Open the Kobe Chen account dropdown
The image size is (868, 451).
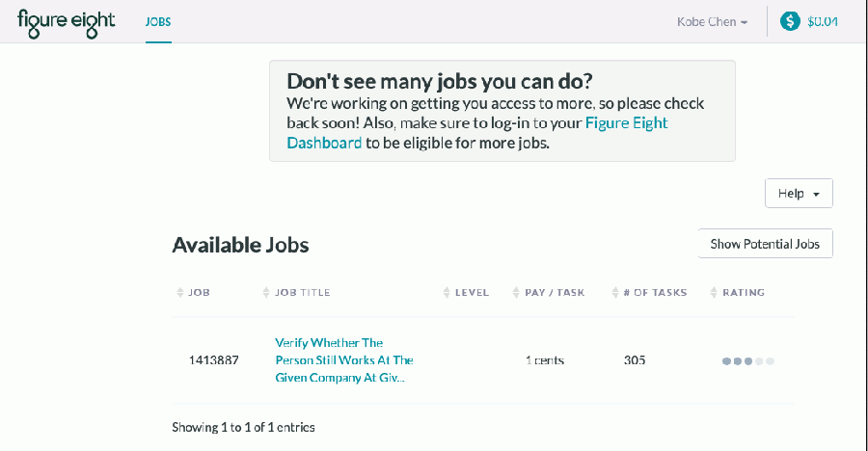pos(712,22)
